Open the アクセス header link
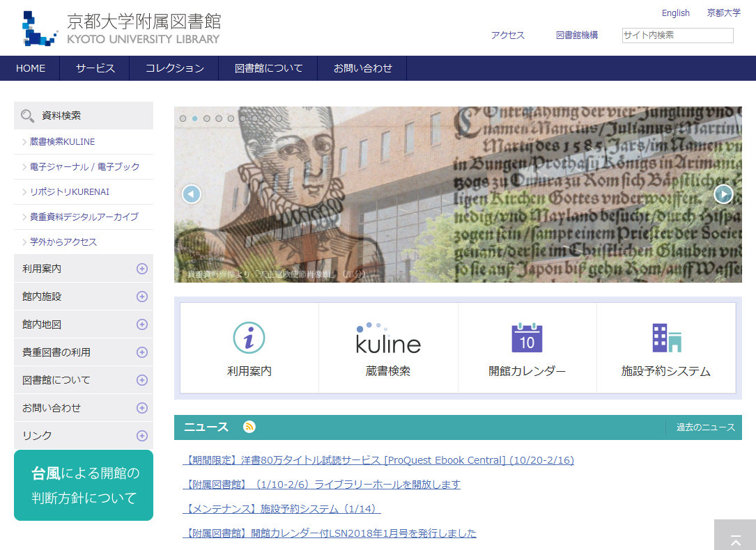 pos(508,35)
